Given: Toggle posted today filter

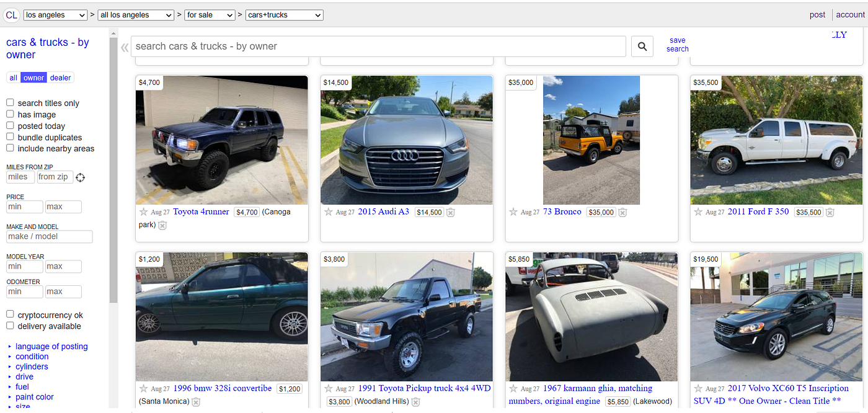Looking at the screenshot, I should click(10, 125).
